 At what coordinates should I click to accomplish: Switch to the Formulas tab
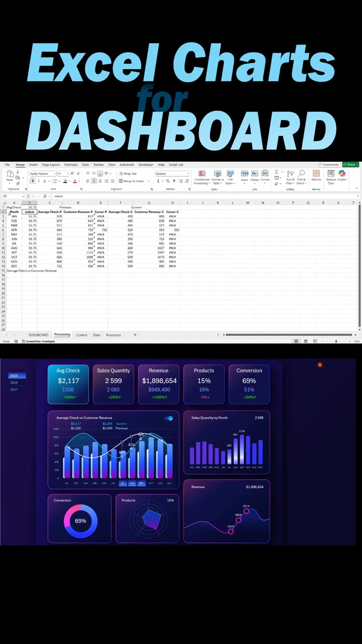(x=71, y=165)
